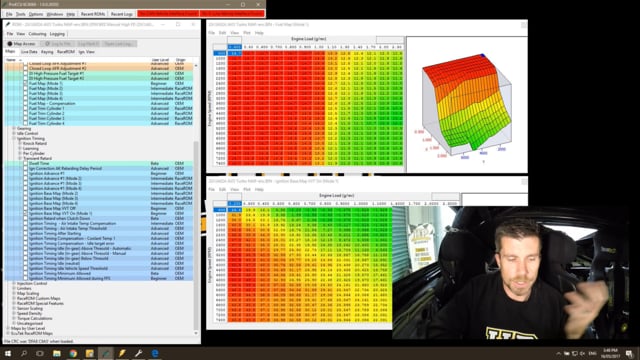The image size is (640, 360).
Task: Click the right red interface status button
Action: [232, 14]
